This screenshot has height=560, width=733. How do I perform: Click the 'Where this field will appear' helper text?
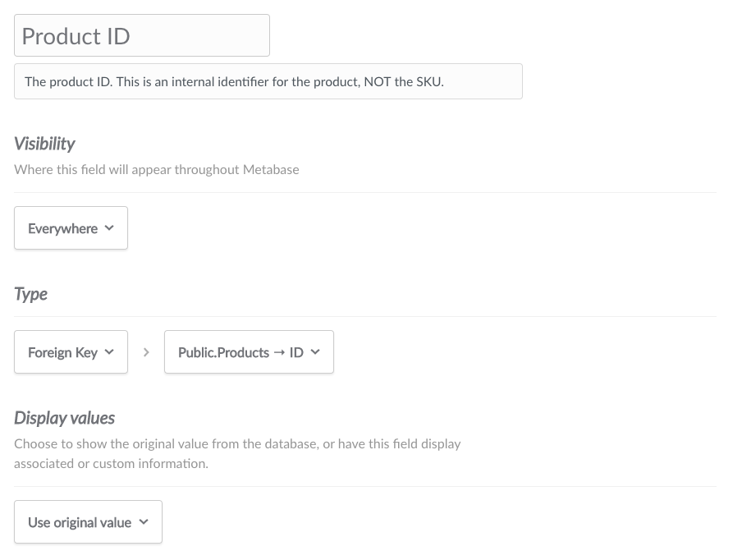tap(157, 169)
